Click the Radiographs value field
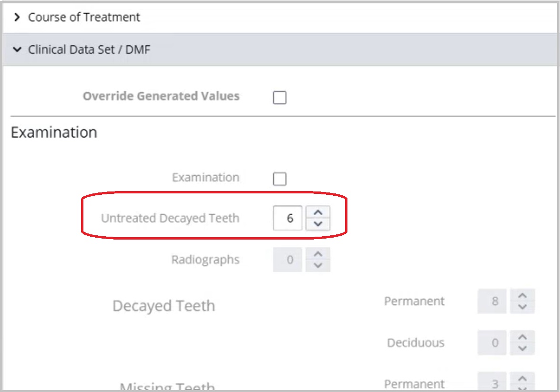 click(287, 260)
